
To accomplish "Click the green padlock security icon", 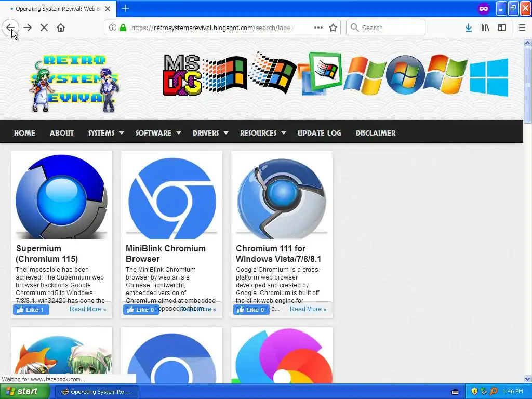I will (123, 28).
